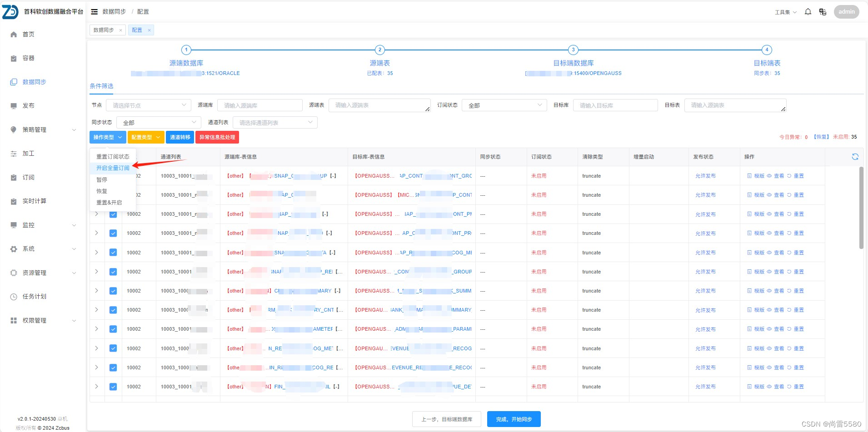Click the 监控 monitor icon in sidebar

tap(14, 225)
